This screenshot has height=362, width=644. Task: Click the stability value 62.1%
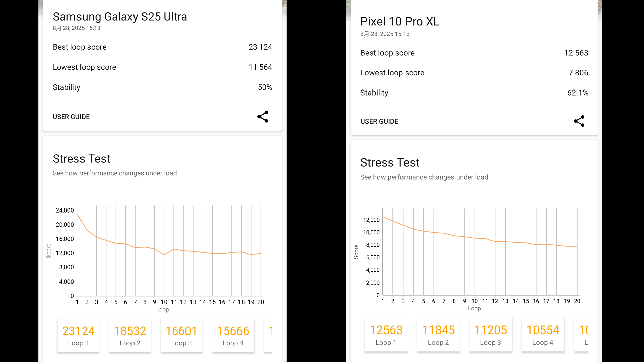(578, 93)
